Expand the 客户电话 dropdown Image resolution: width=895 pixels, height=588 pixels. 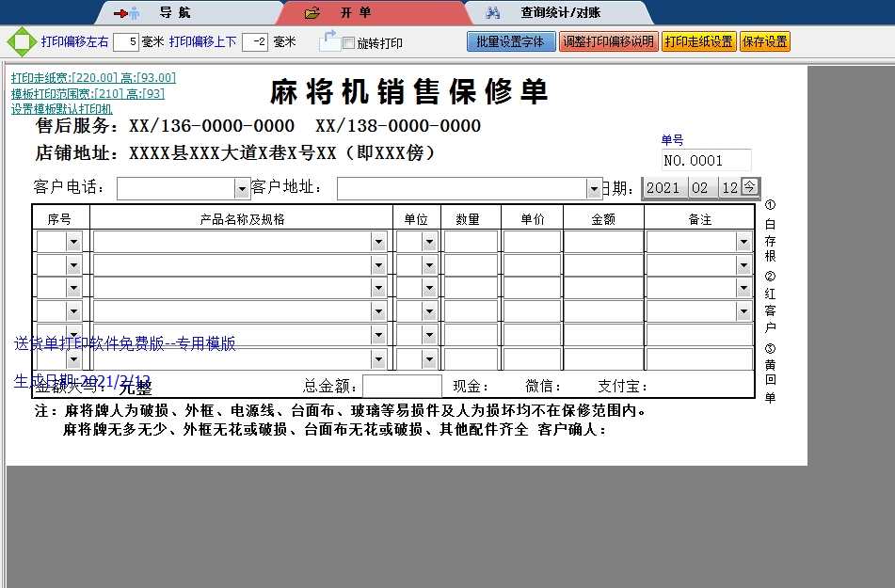click(x=241, y=189)
